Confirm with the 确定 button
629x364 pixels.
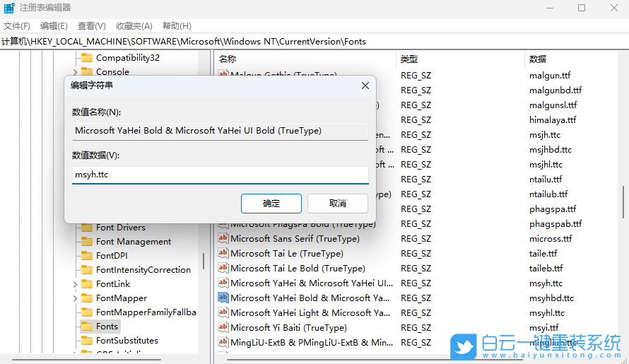coord(271,204)
